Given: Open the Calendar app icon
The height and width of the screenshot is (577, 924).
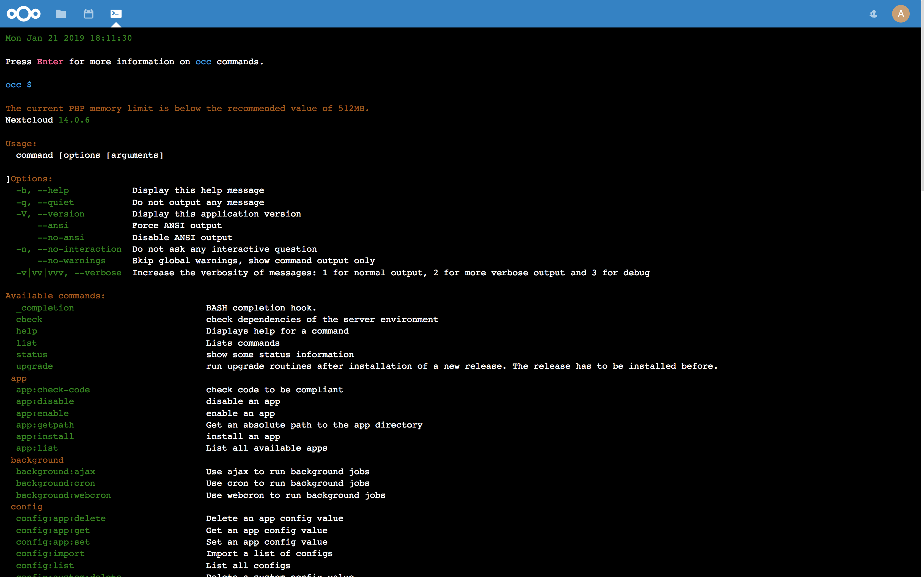Looking at the screenshot, I should pyautogui.click(x=89, y=14).
